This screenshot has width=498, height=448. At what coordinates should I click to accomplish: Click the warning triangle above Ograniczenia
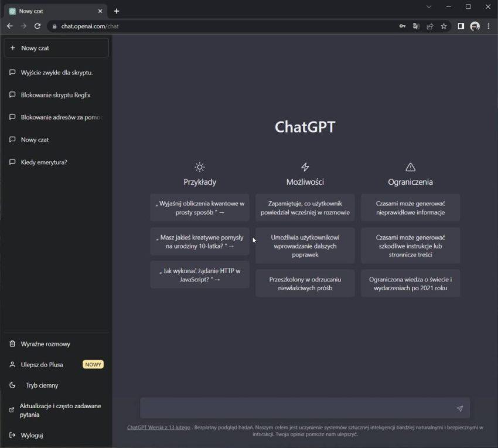[x=410, y=166]
